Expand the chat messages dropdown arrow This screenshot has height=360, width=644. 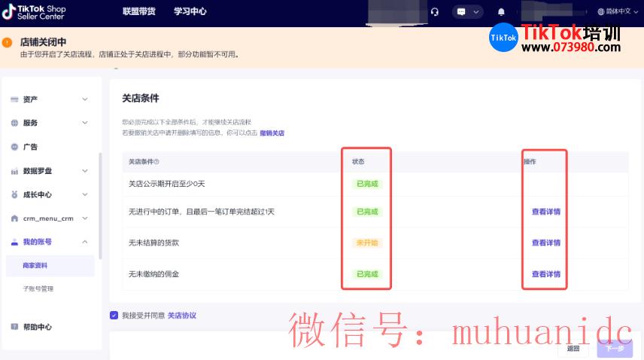[x=476, y=12]
